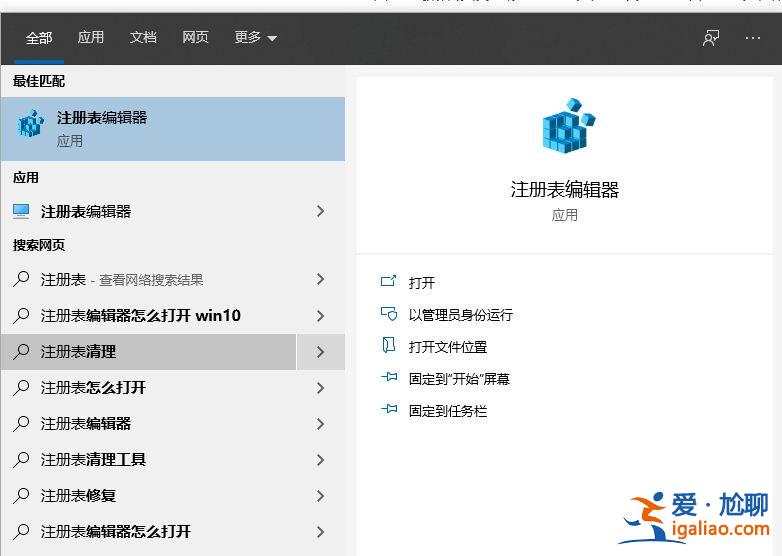The image size is (782, 556).
Task: Click 固定到任务栏 action
Action: [448, 411]
